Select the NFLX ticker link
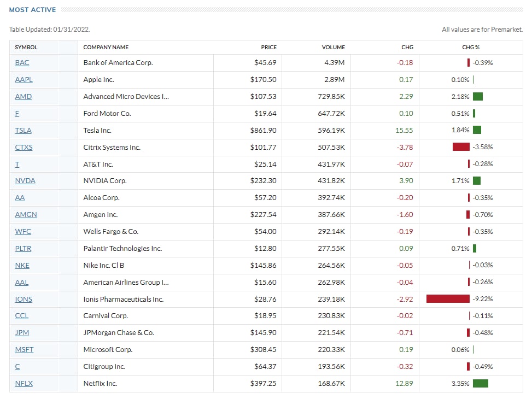Image resolution: width=532 pixels, height=399 pixels. click(x=24, y=384)
